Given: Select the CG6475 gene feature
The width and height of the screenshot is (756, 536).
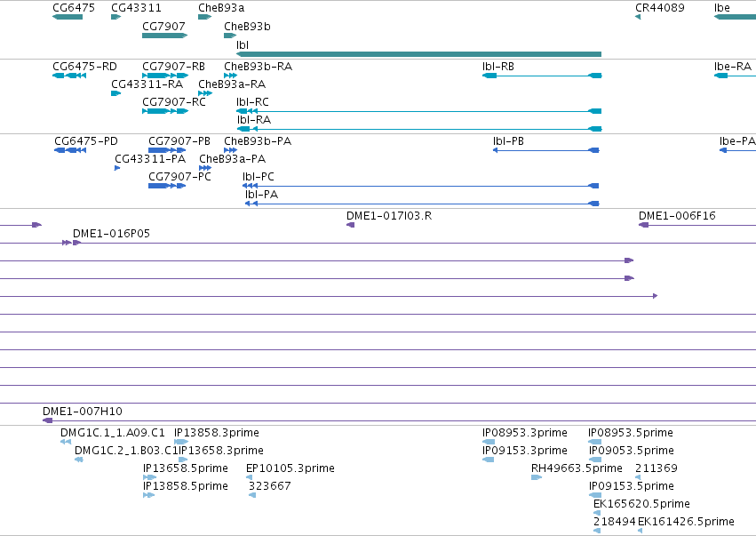Looking at the screenshot, I should pos(68,17).
